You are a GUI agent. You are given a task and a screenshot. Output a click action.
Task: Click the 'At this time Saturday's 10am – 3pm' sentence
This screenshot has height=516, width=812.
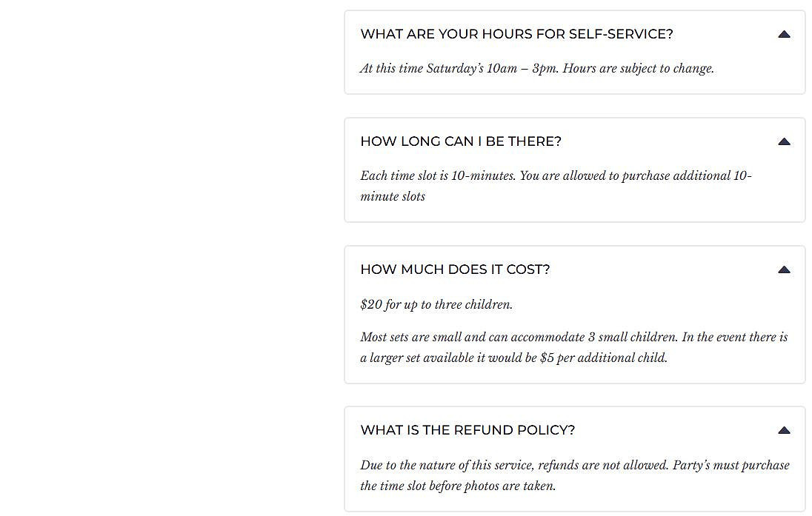point(459,68)
